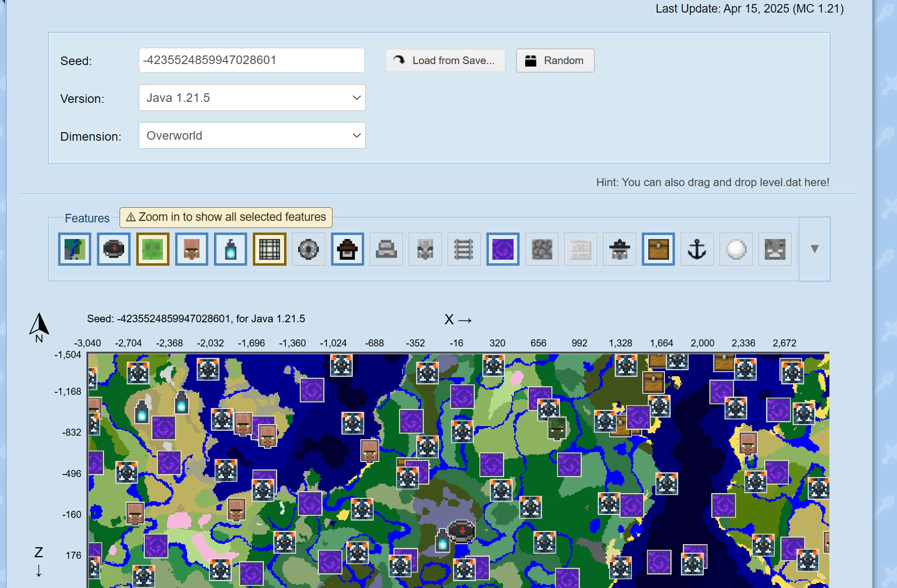The image size is (897, 588).
Task: Toggle the purple Ruined Portal feature icon
Action: pos(503,249)
